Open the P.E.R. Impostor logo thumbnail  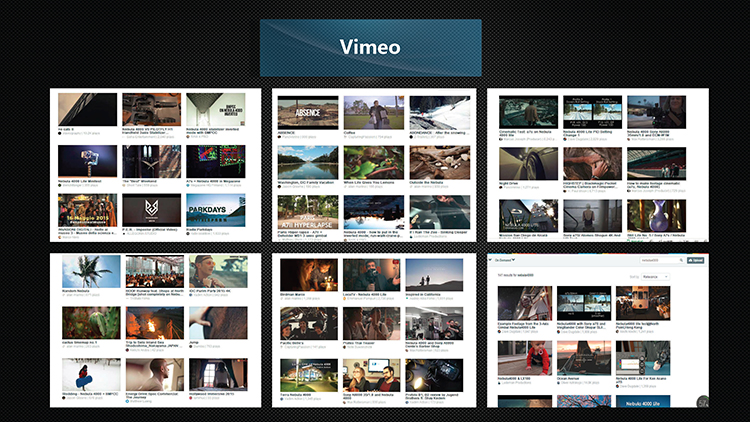click(x=152, y=210)
